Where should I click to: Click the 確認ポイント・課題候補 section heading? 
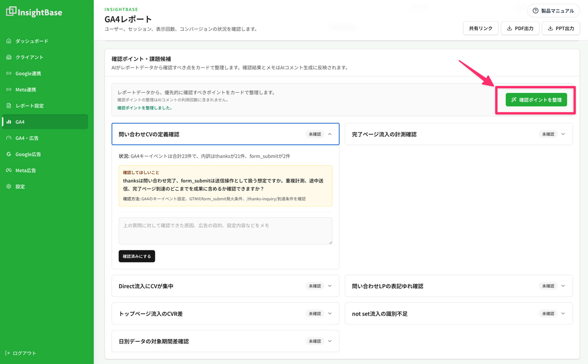141,59
